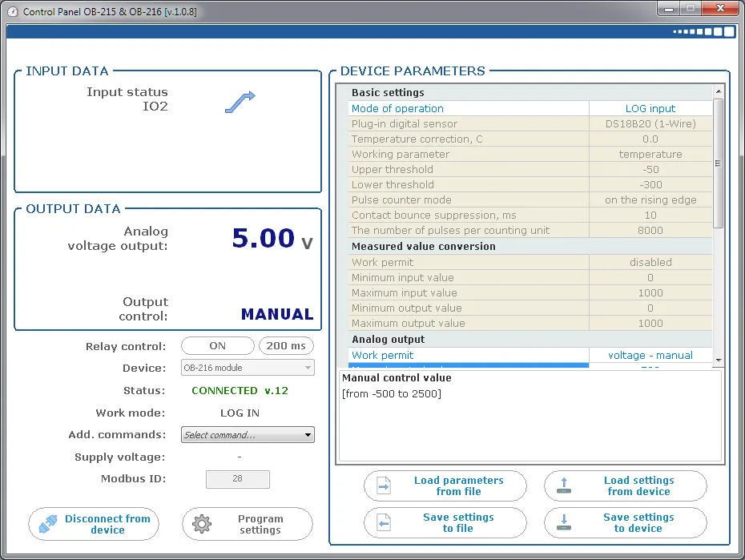The image size is (745, 560).
Task: Click the Minimum input value row
Action: click(530, 277)
